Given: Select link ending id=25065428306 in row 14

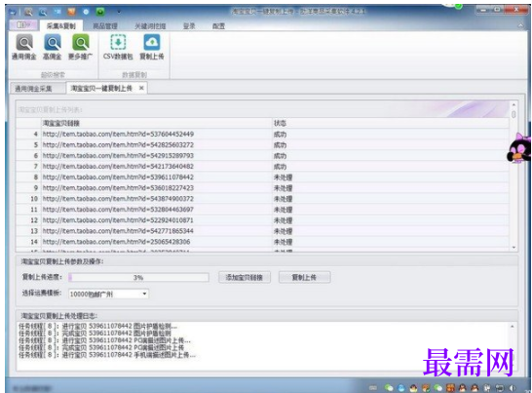Looking at the screenshot, I should pyautogui.click(x=116, y=242).
